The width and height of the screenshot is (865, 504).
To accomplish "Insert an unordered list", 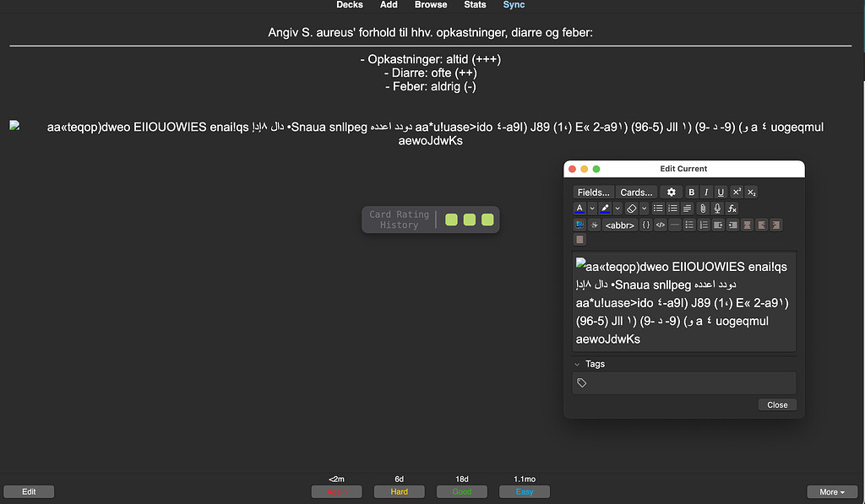I will click(x=657, y=208).
